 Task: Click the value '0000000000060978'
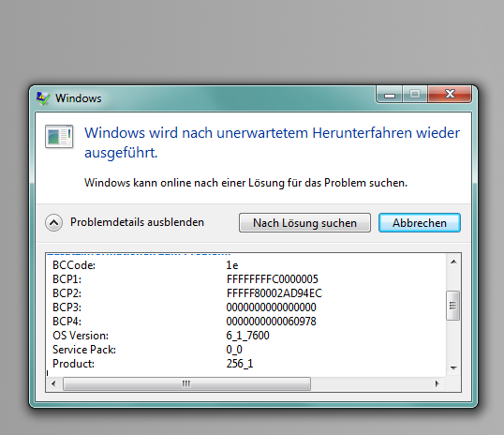point(272,322)
